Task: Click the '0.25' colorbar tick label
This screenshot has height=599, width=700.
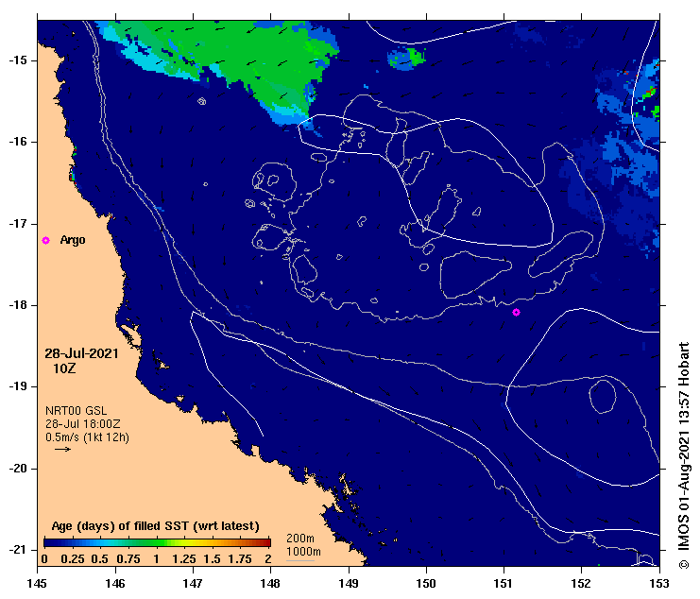Action: point(74,558)
